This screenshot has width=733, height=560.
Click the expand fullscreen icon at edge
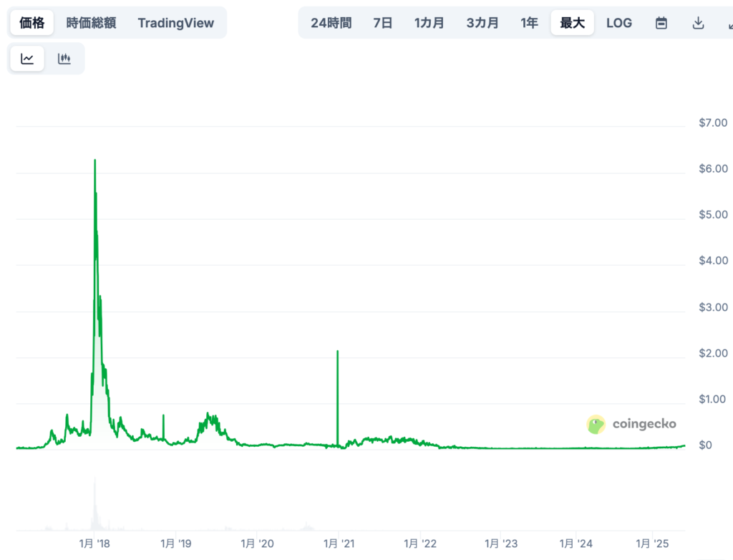[729, 24]
